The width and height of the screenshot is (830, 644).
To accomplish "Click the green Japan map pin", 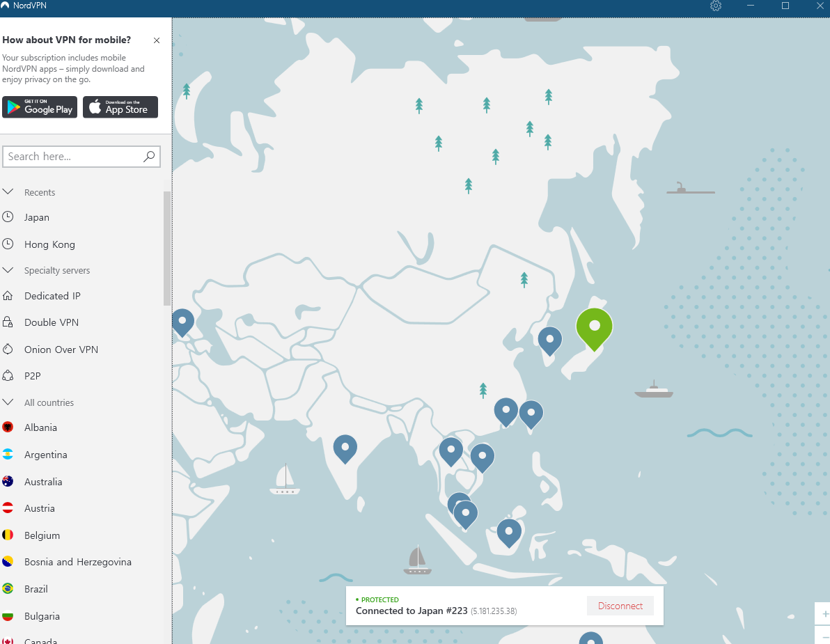I will click(x=595, y=329).
